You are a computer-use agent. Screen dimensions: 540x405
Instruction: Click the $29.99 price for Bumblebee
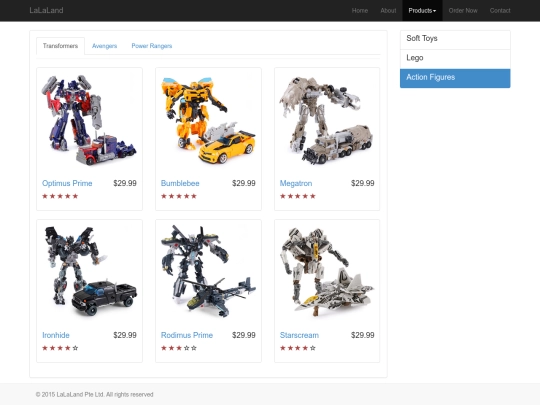[244, 183]
